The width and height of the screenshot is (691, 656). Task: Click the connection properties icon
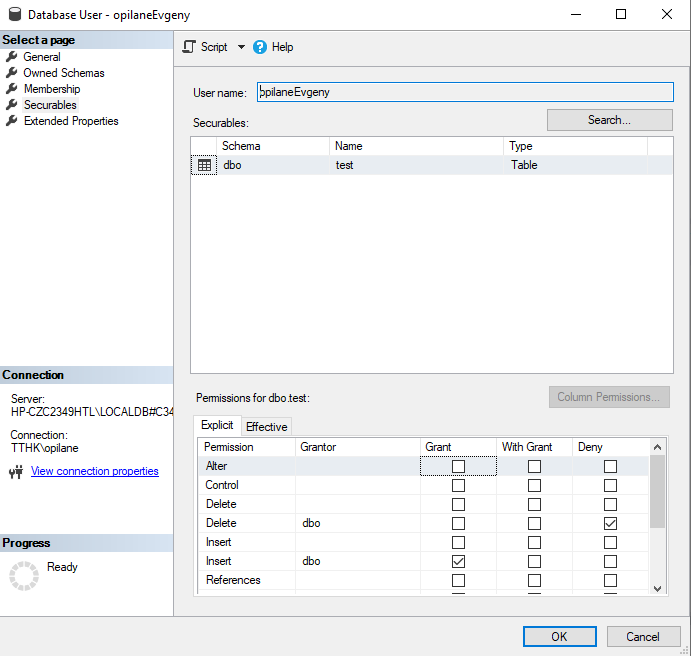15,472
